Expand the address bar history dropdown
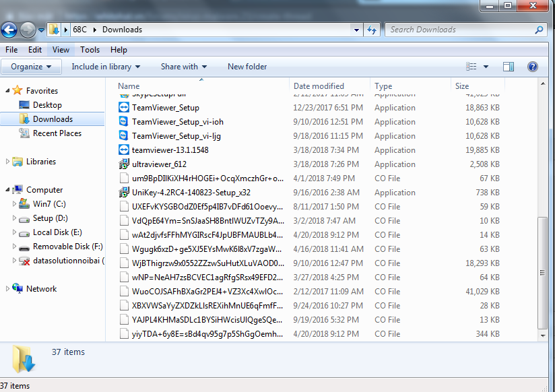 click(x=356, y=30)
